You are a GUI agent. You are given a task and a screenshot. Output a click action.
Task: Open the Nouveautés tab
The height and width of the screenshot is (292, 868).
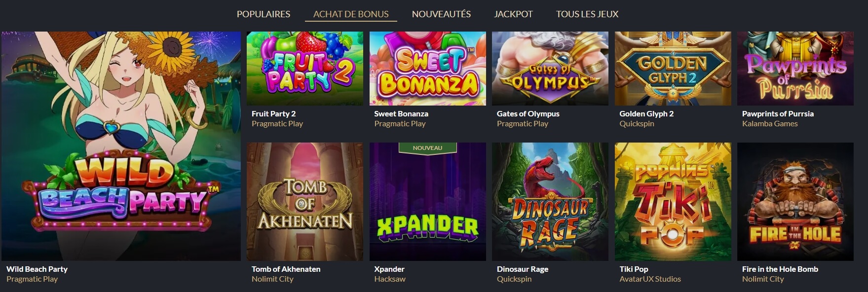[441, 14]
